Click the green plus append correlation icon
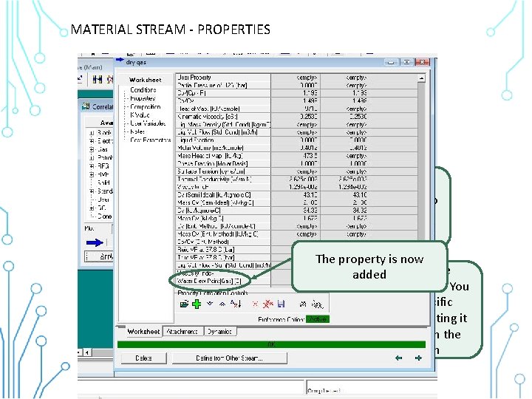The height and width of the screenshot is (399, 532). [x=197, y=304]
